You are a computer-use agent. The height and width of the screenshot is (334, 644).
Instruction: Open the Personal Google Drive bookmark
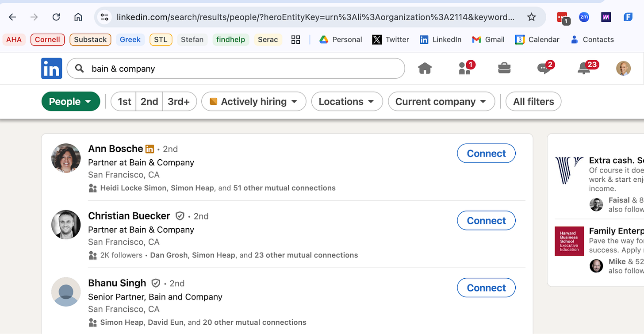tap(341, 39)
